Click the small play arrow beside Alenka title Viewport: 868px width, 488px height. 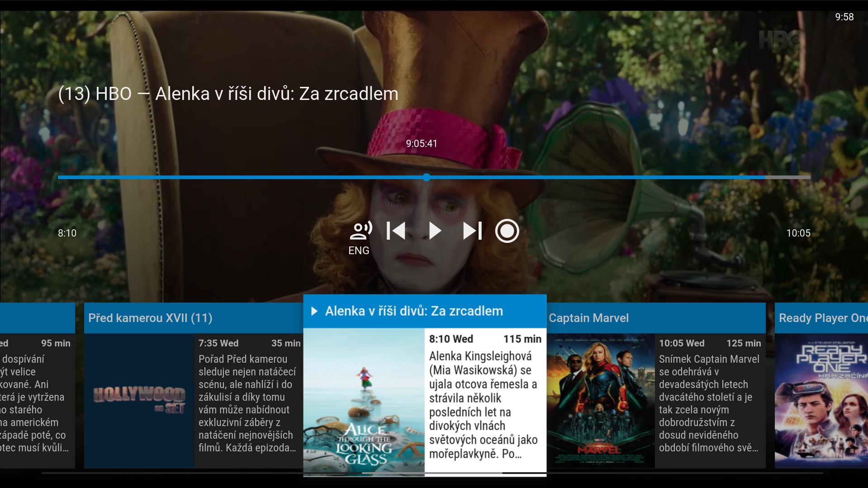[314, 311]
